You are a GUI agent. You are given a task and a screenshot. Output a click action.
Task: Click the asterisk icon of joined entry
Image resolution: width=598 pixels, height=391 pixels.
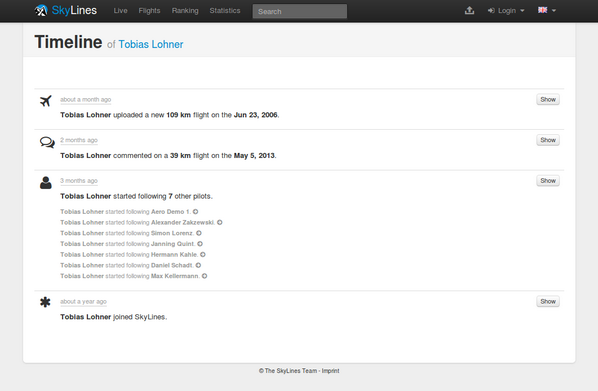click(45, 302)
